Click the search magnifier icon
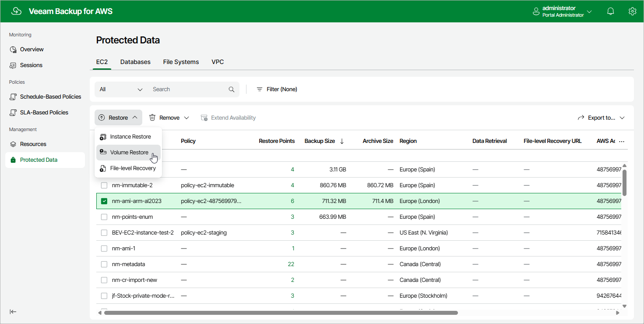 tap(232, 89)
